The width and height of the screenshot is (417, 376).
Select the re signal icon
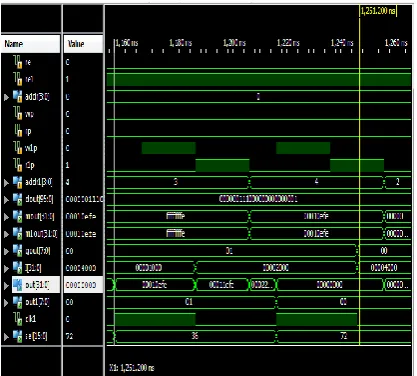coord(18,62)
